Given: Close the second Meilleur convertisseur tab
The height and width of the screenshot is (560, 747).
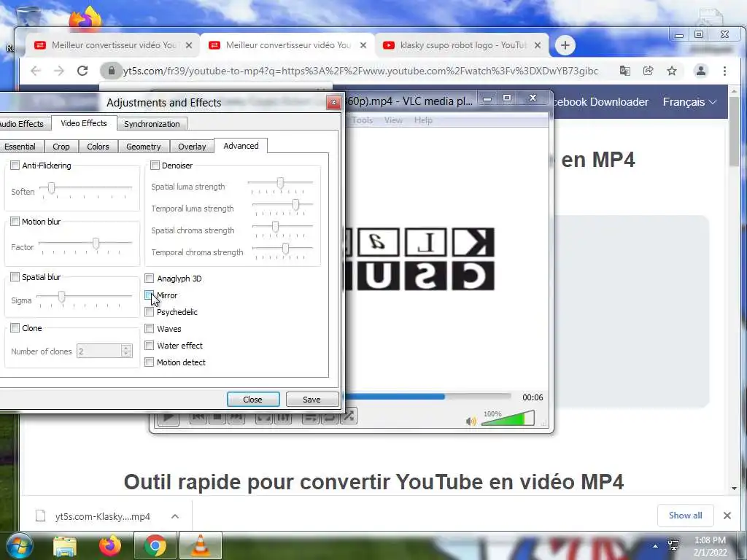Looking at the screenshot, I should [363, 45].
